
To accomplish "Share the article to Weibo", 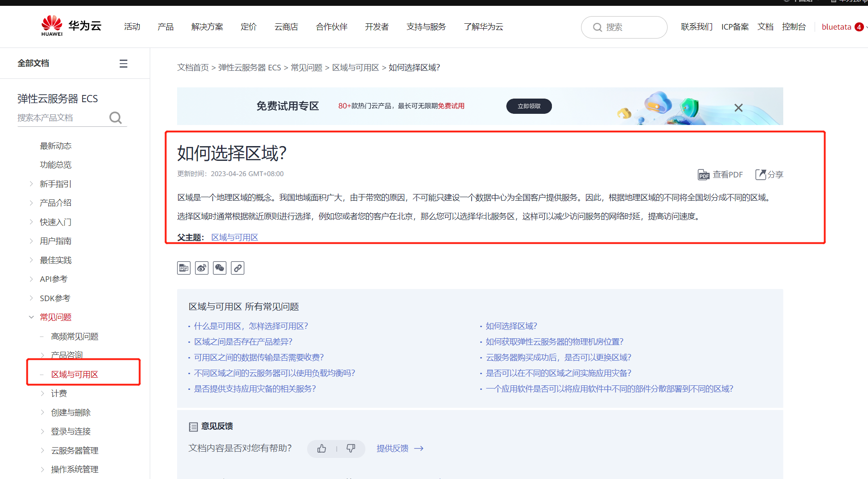I will [202, 268].
